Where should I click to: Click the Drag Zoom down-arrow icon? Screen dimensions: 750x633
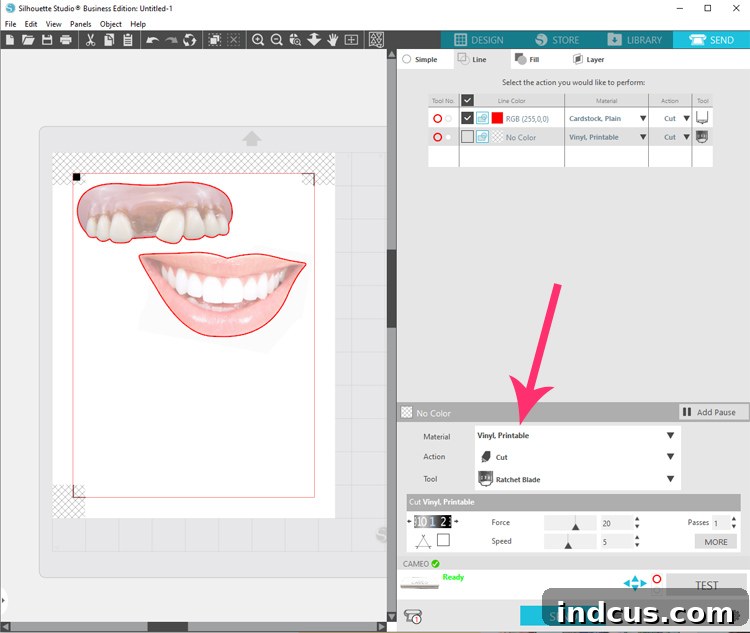coord(314,40)
